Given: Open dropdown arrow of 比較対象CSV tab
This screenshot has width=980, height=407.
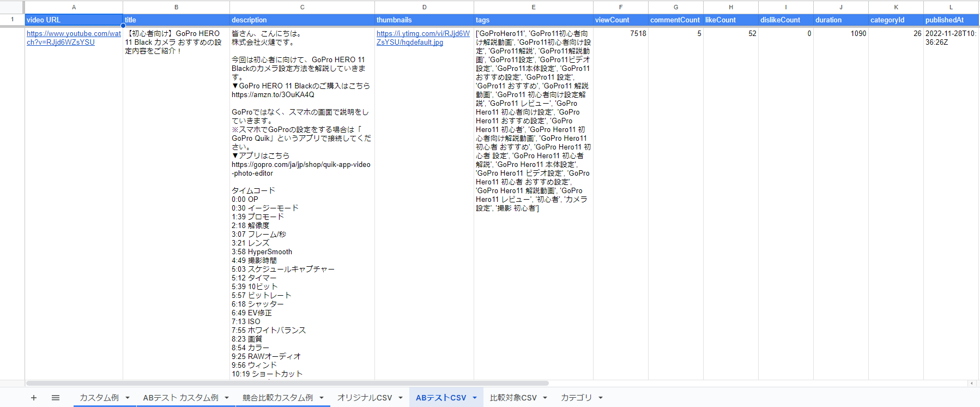Looking at the screenshot, I should [545, 398].
